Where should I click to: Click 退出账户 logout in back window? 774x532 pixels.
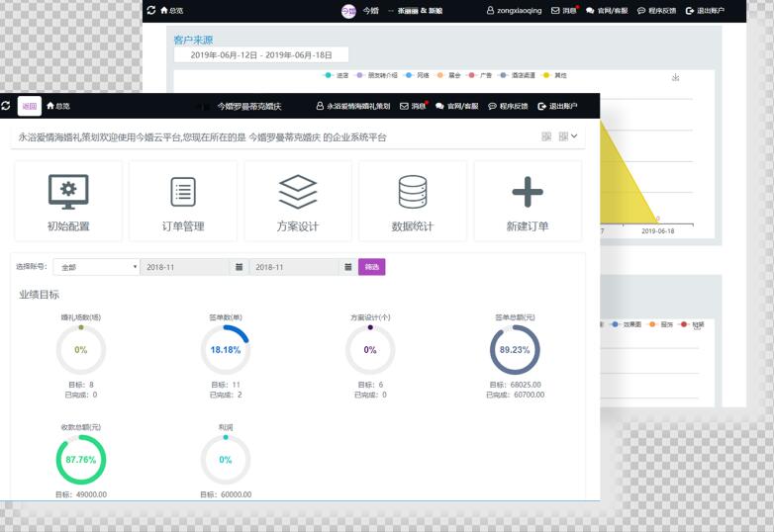(705, 10)
